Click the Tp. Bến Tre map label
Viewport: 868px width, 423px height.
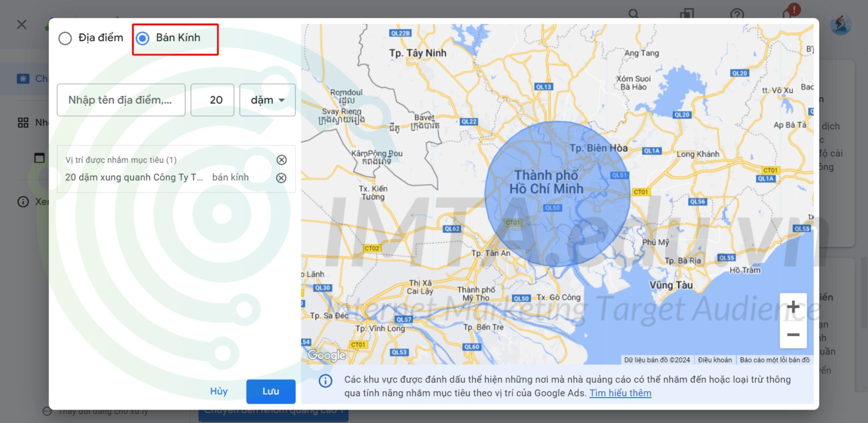tap(483, 327)
